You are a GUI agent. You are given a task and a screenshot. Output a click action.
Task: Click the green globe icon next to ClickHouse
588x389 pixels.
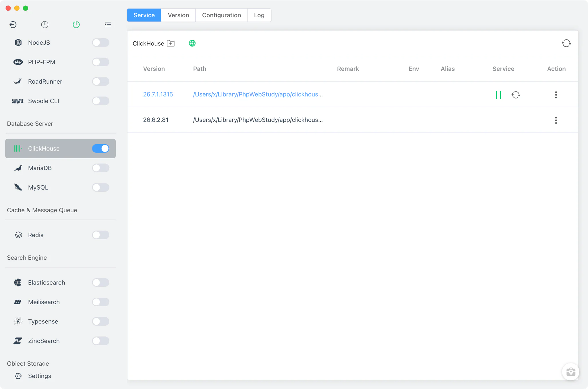[x=192, y=43]
